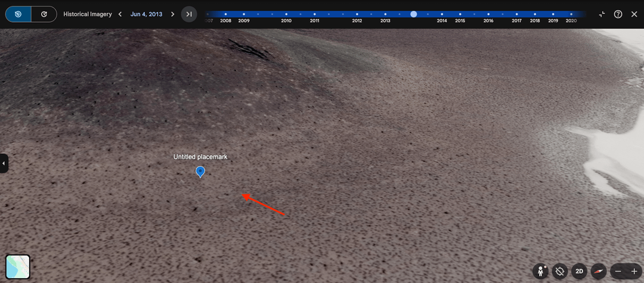
Task: Switch the view to 2D
Action: pyautogui.click(x=579, y=271)
